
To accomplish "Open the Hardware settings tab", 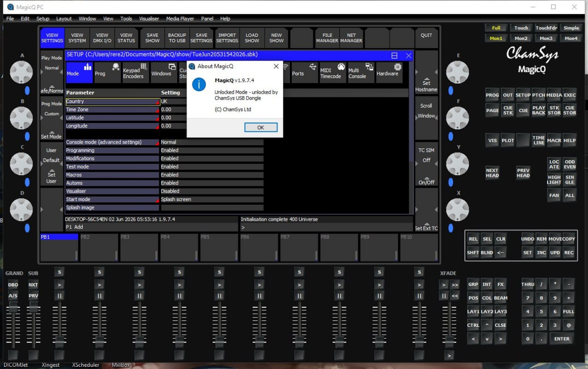I will click(389, 73).
